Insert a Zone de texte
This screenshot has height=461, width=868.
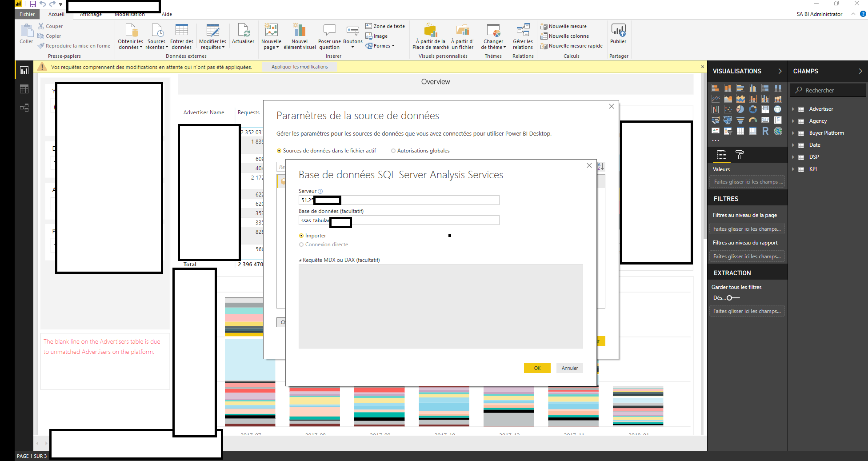[x=385, y=26]
